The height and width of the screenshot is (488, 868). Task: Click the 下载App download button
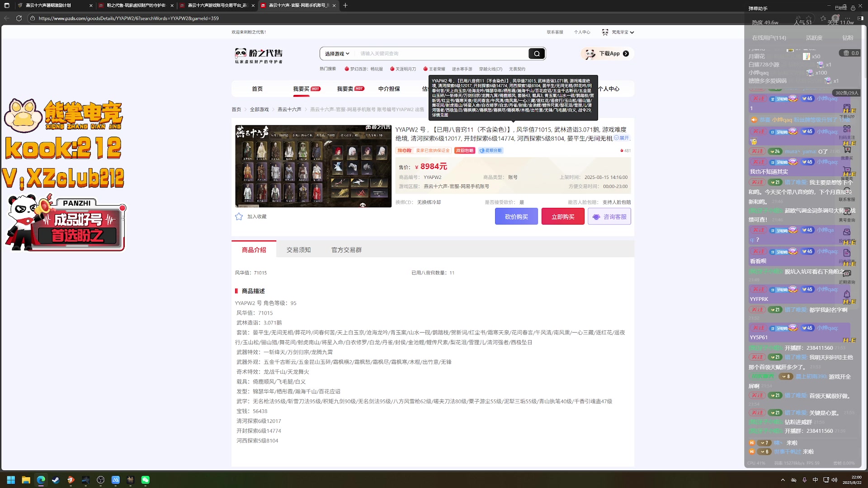(x=607, y=54)
